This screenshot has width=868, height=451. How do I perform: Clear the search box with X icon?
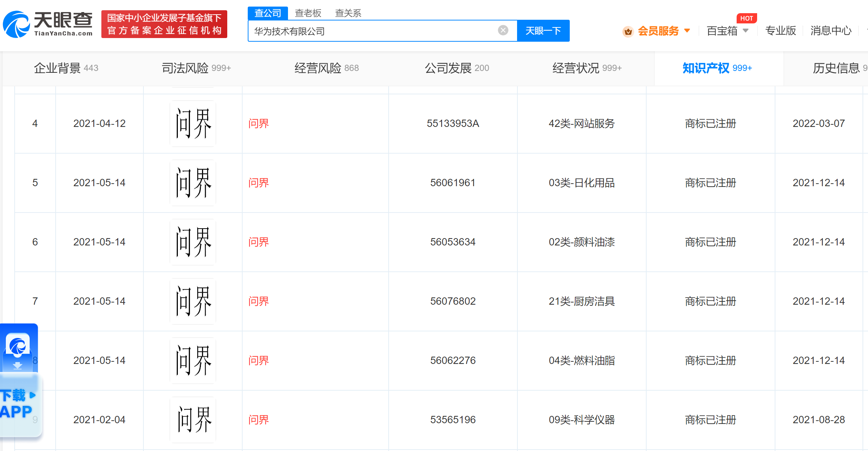point(503,30)
